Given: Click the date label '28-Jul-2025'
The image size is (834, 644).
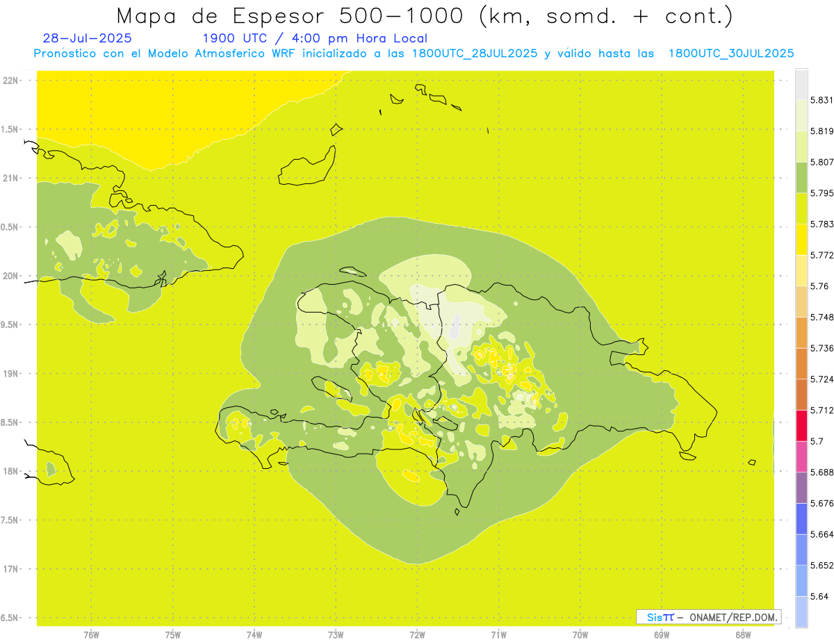Looking at the screenshot, I should (87, 39).
